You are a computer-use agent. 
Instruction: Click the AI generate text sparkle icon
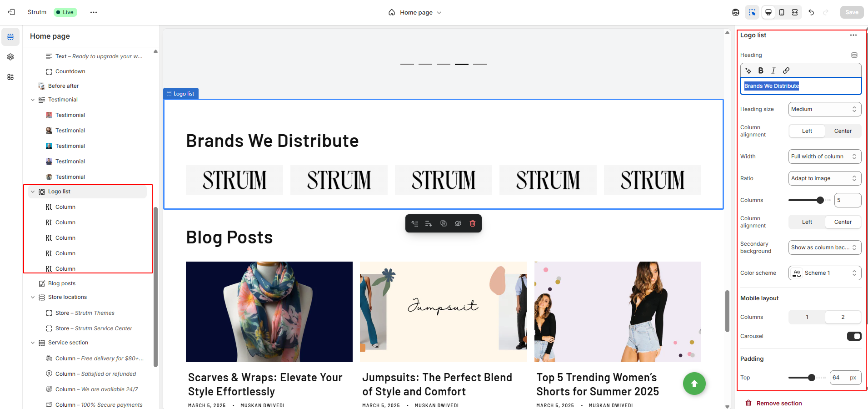coord(748,71)
